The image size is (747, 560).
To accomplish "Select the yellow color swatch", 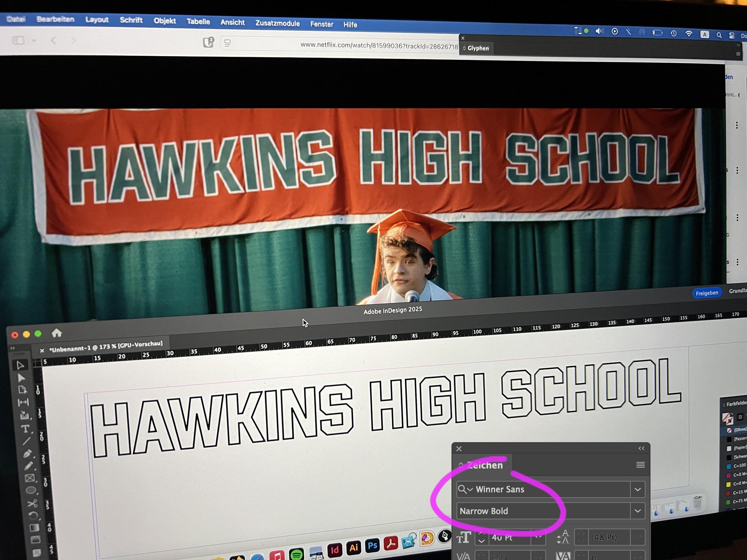I will (x=728, y=484).
